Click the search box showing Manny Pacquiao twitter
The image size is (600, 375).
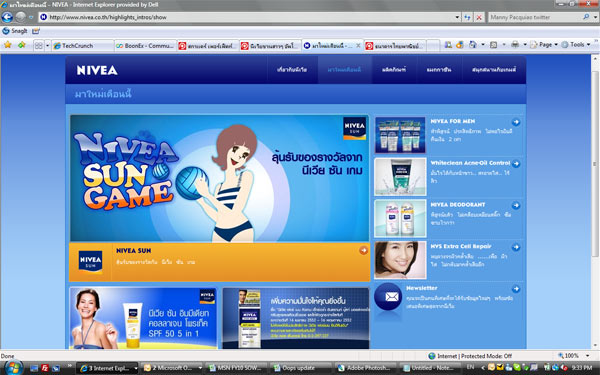click(535, 17)
